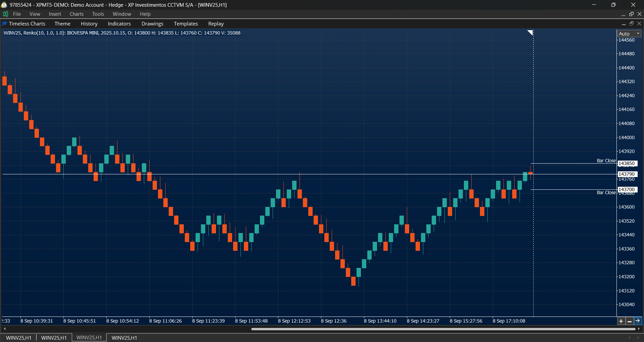The height and width of the screenshot is (342, 644).
Task: Click the left scroll arrow at the bottom
Action: pyautogui.click(x=5, y=329)
